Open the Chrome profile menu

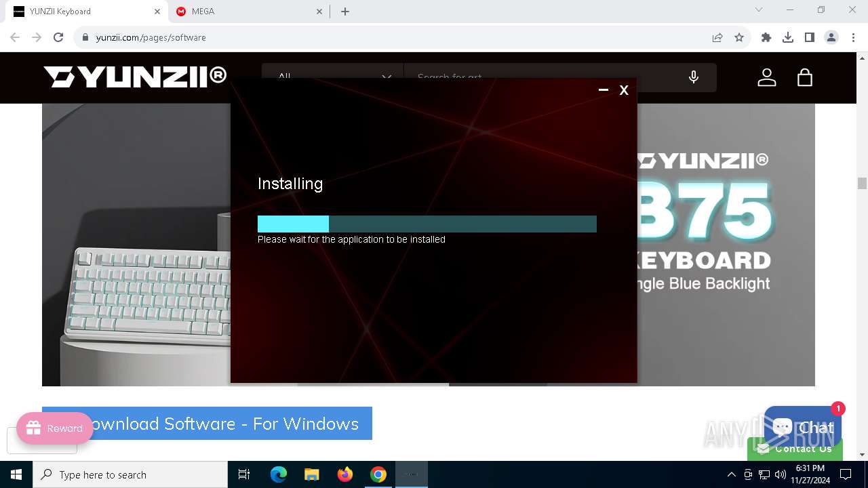(831, 37)
